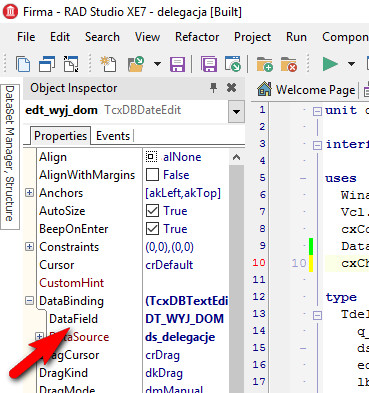The height and width of the screenshot is (393, 369).
Task: Expand the DataSource property
Action: coord(39,337)
